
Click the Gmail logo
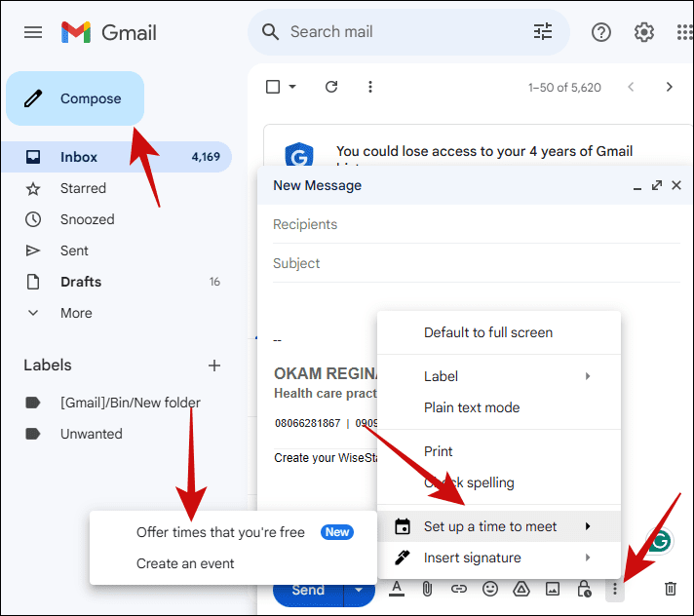(x=108, y=32)
